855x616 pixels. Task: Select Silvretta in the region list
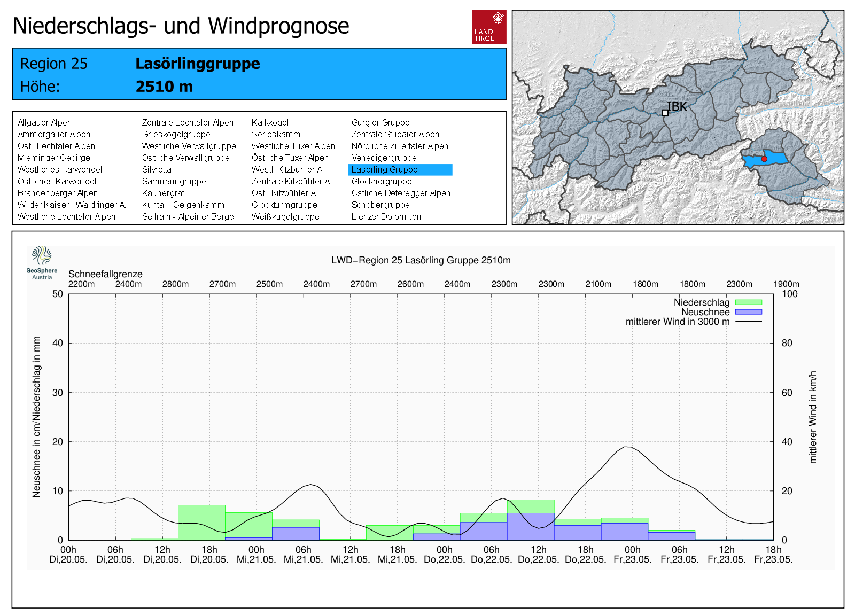[x=157, y=170]
